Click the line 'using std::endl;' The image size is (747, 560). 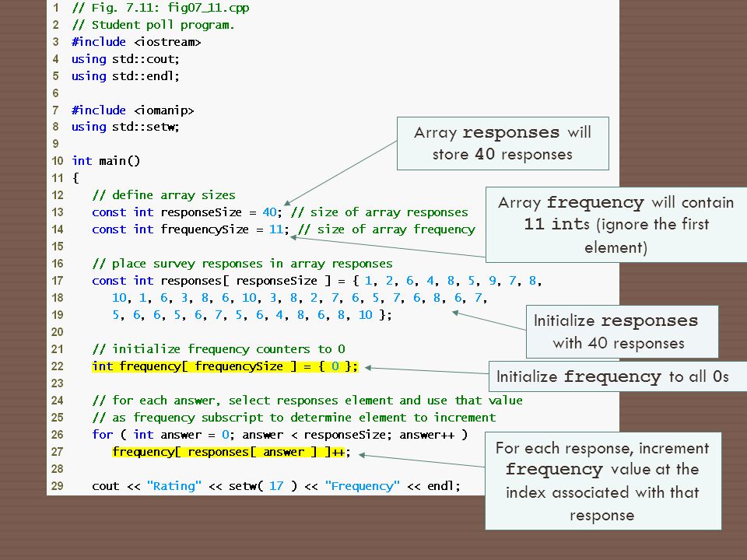tap(125, 76)
